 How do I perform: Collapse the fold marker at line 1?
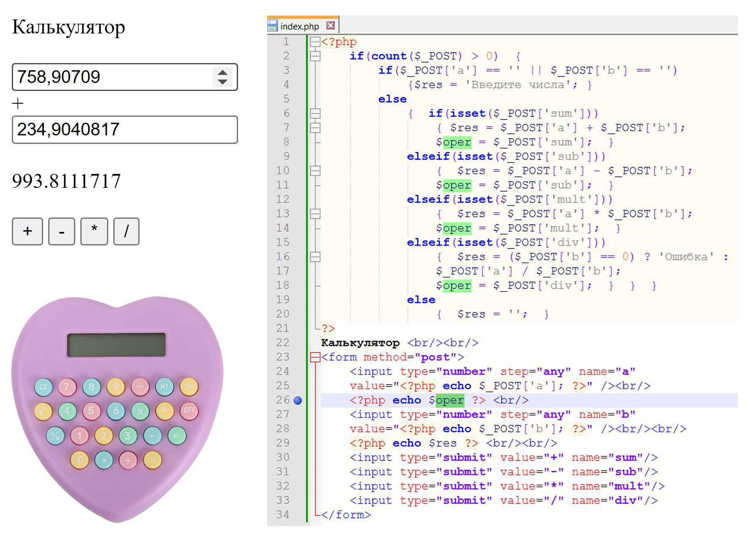[315, 41]
